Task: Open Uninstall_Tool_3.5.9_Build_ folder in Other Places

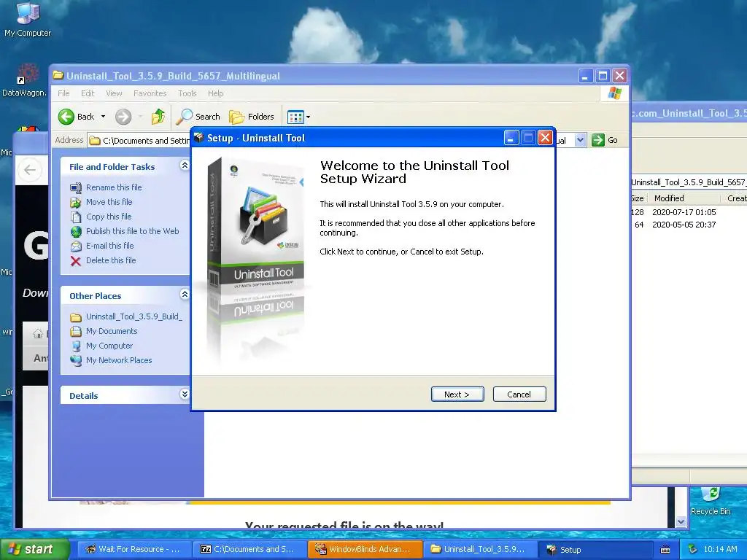Action: pyautogui.click(x=134, y=316)
